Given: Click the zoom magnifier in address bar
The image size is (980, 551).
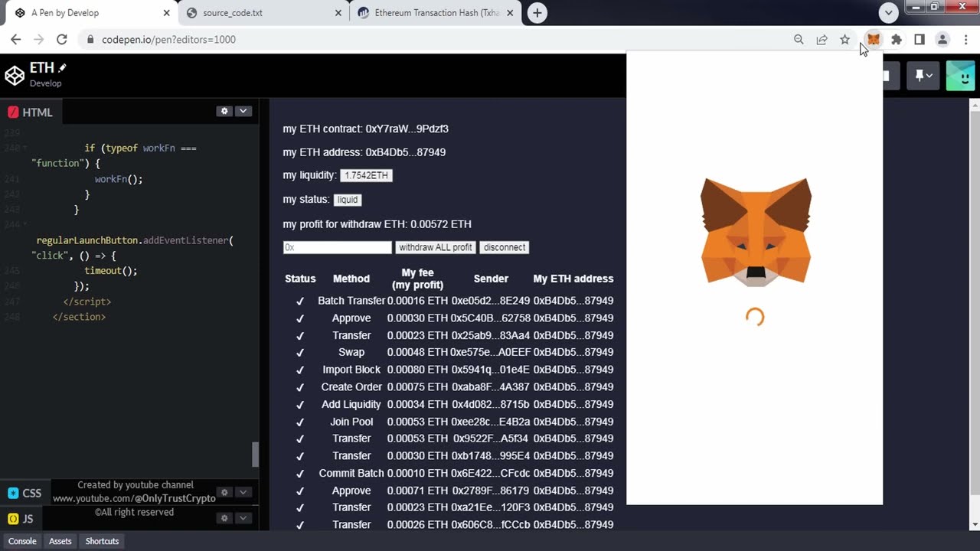Looking at the screenshot, I should [x=799, y=39].
